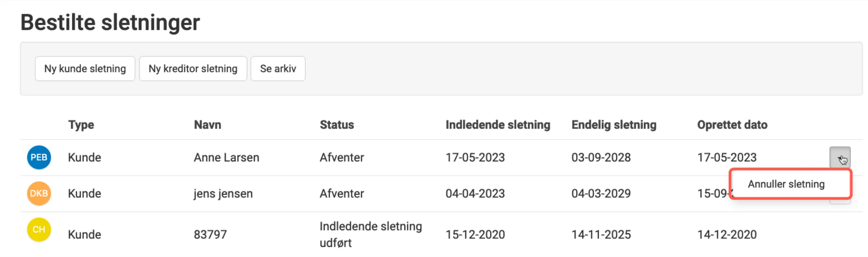Select the Anne Larsen name cell
868x257 pixels.
(x=226, y=157)
